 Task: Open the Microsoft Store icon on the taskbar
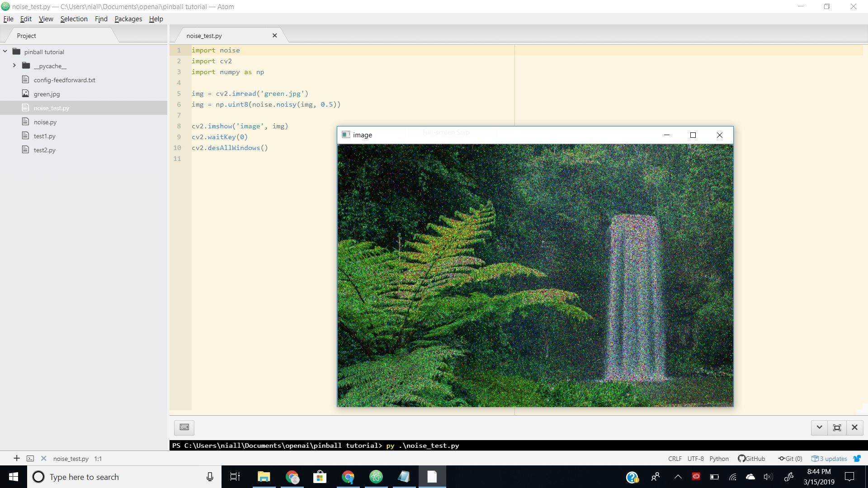tap(320, 477)
